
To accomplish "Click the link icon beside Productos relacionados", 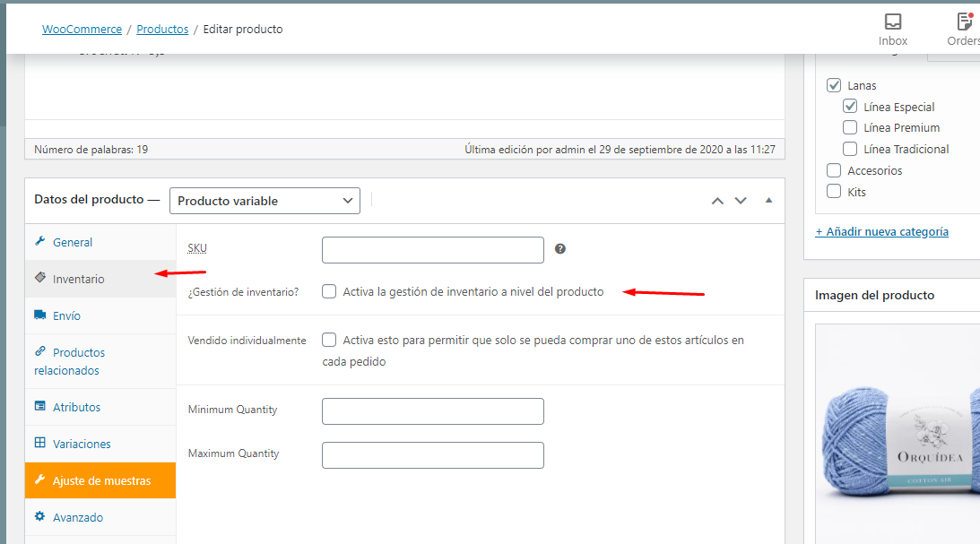I will (39, 352).
